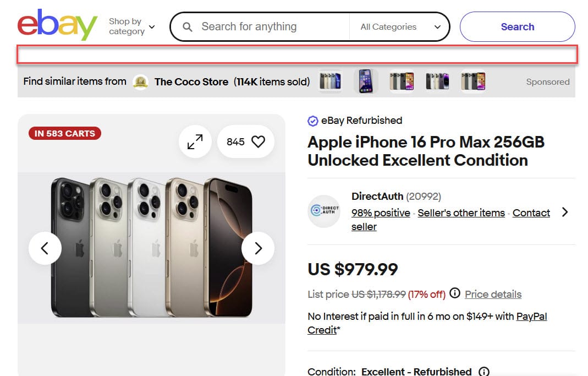The height and width of the screenshot is (376, 588).
Task: Click The Coco Store gold badge icon
Action: click(x=141, y=82)
